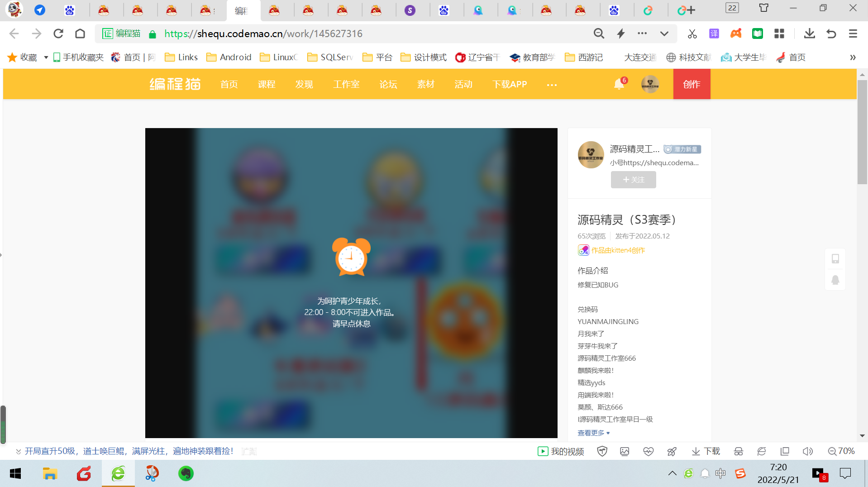This screenshot has height=487, width=868.
Task: Open the Links bookmark folder
Action: point(181,57)
